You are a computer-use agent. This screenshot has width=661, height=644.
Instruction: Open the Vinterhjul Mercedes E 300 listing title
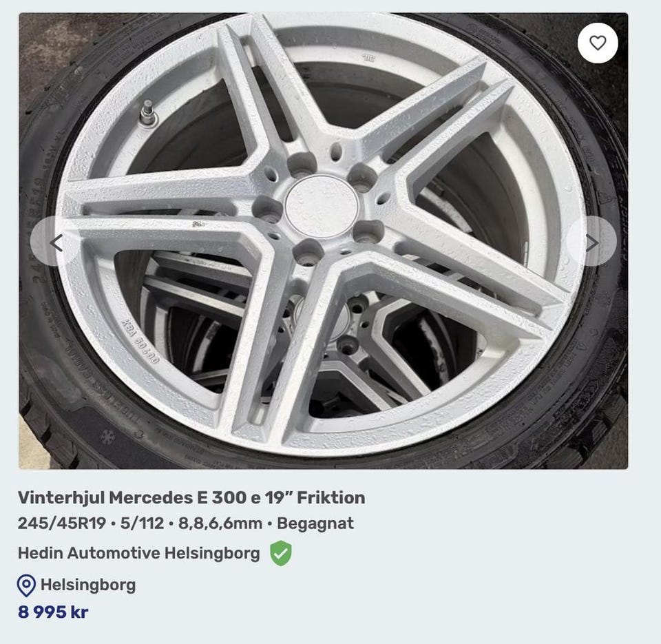191,497
